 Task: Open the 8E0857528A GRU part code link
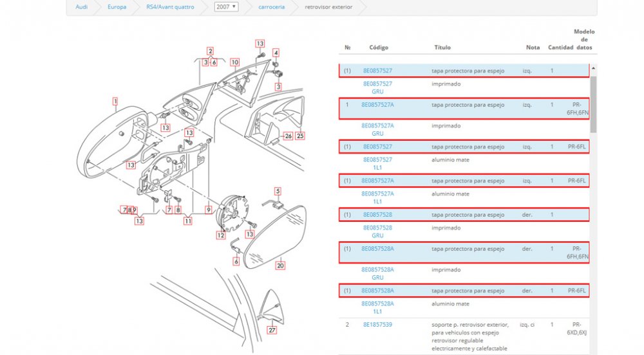tap(377, 273)
